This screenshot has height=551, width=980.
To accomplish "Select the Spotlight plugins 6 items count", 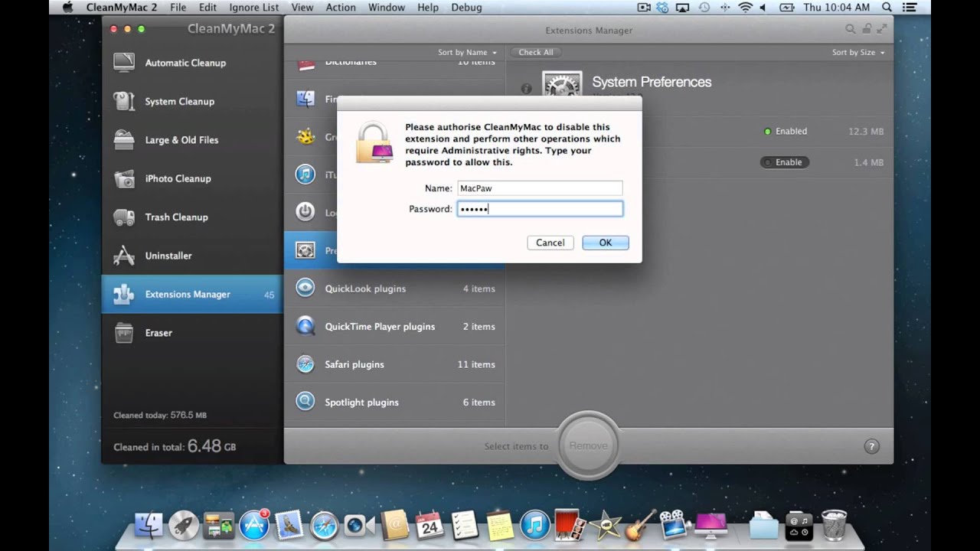I will click(479, 402).
